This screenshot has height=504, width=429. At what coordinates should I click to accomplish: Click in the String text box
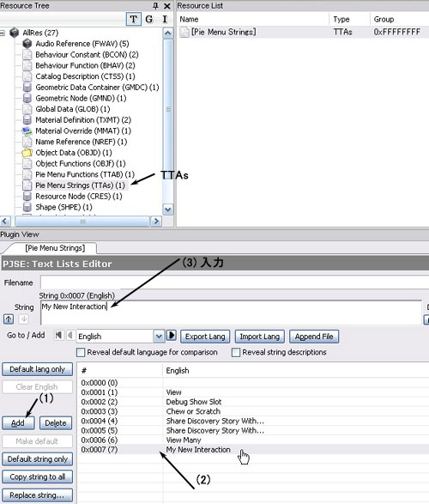tap(231, 313)
